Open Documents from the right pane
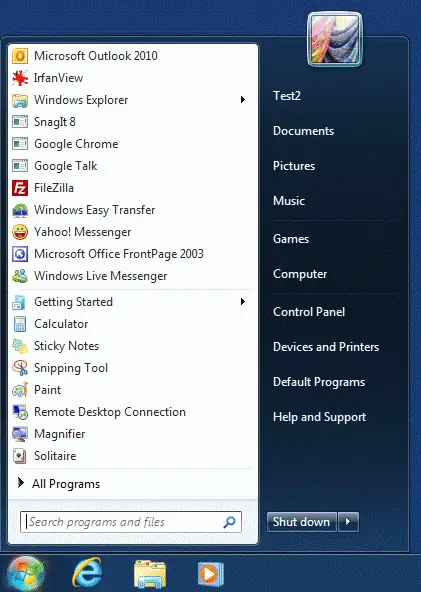 304,131
